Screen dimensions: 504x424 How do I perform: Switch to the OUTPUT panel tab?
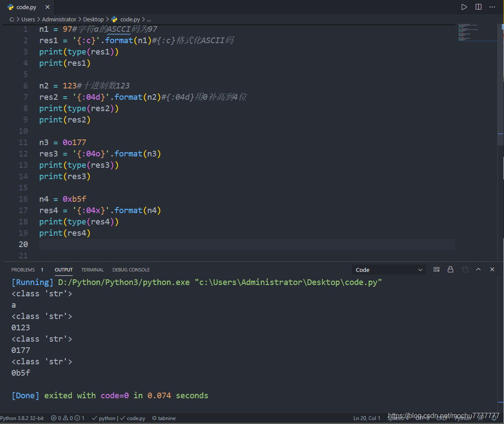pyautogui.click(x=64, y=270)
